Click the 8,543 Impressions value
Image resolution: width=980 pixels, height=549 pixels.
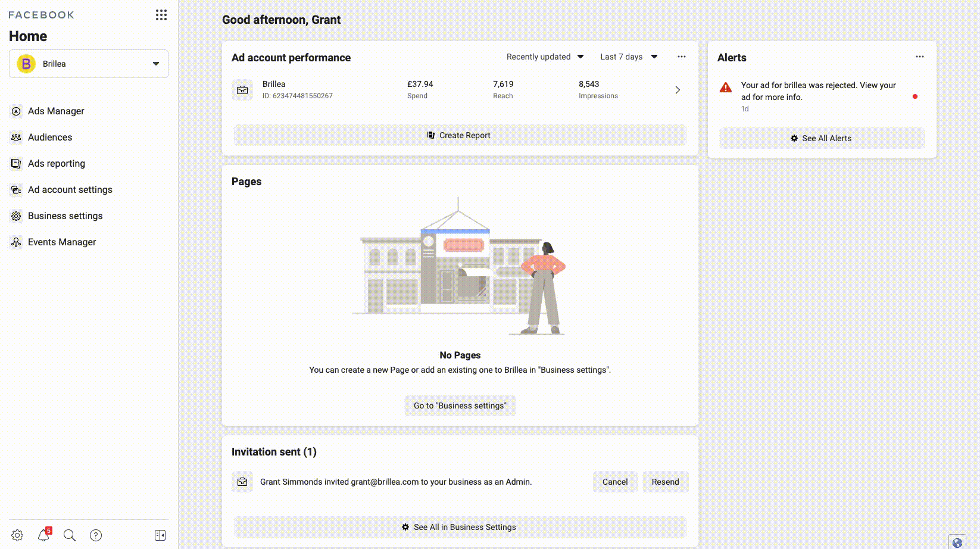[589, 85]
